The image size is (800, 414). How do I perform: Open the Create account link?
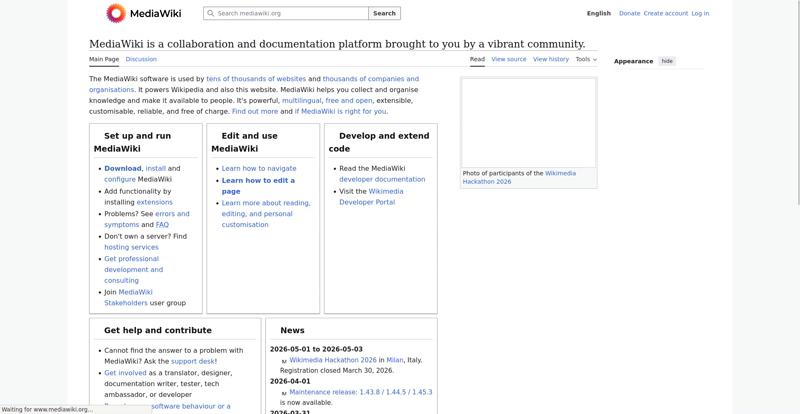click(666, 13)
